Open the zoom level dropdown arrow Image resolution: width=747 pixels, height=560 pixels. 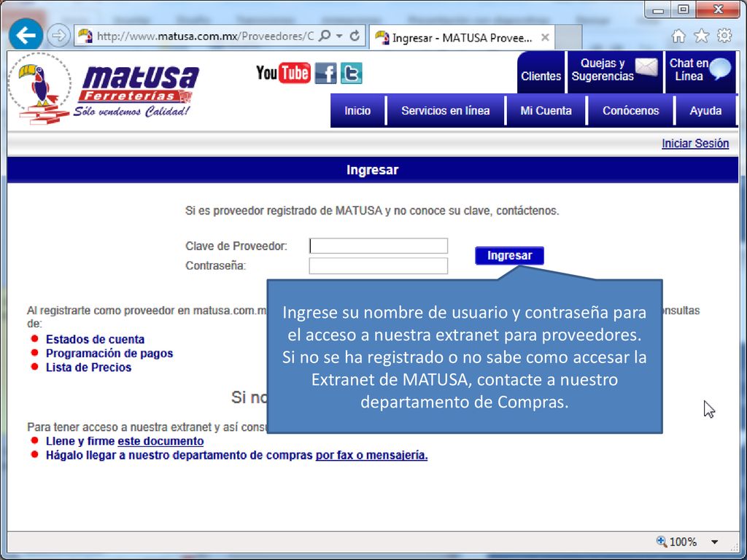click(715, 542)
